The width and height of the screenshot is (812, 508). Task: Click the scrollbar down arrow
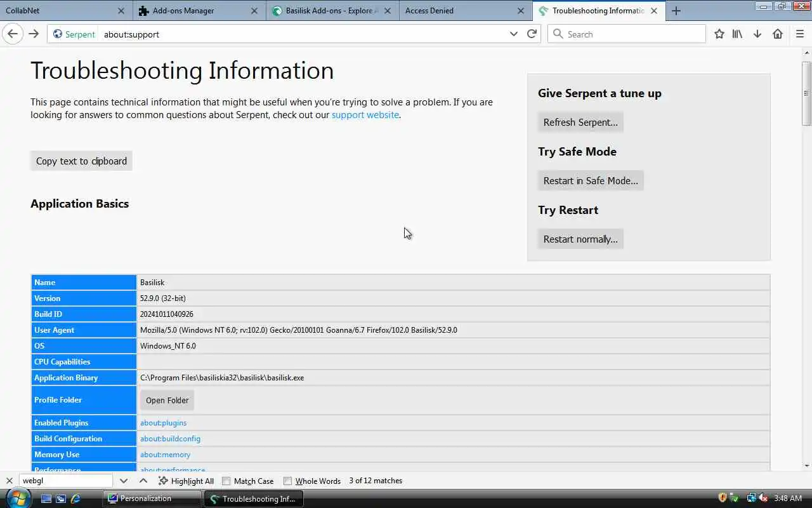pyautogui.click(x=806, y=465)
